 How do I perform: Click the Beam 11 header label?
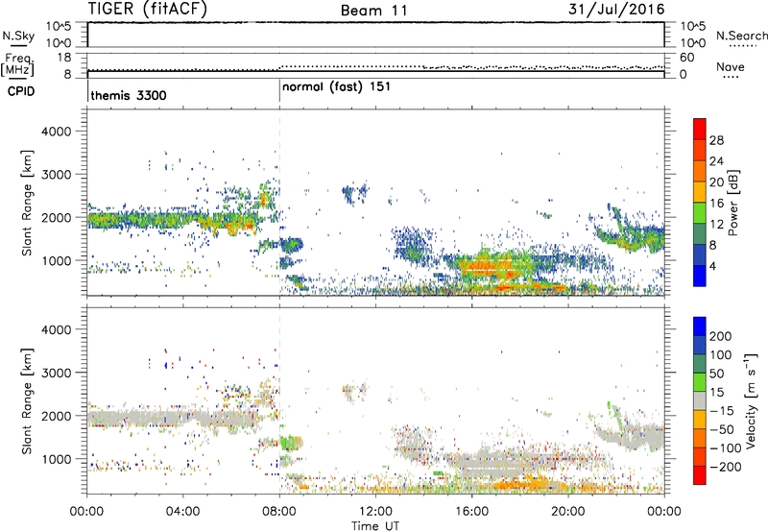click(374, 11)
